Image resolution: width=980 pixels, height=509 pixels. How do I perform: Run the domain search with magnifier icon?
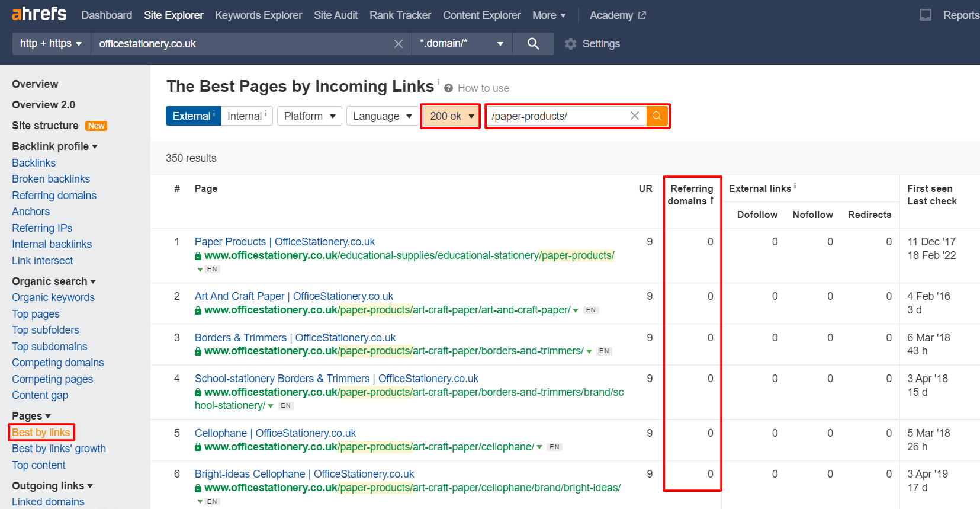[x=533, y=44]
